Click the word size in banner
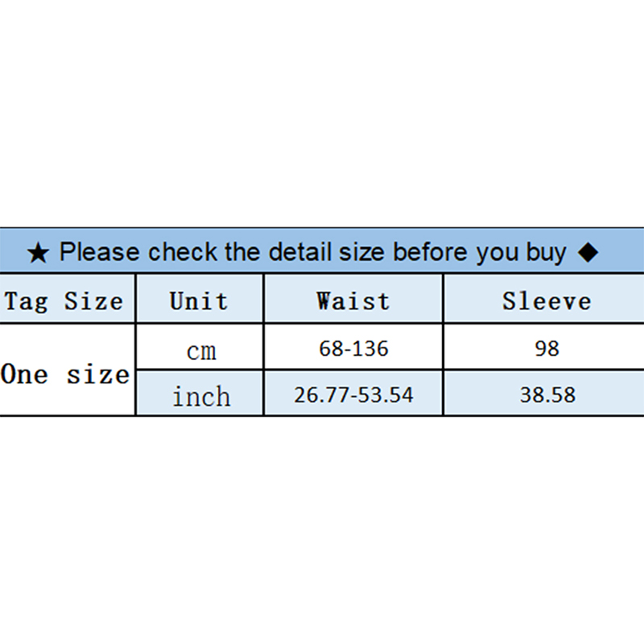Viewport: 644px width, 644px height. click(x=362, y=252)
